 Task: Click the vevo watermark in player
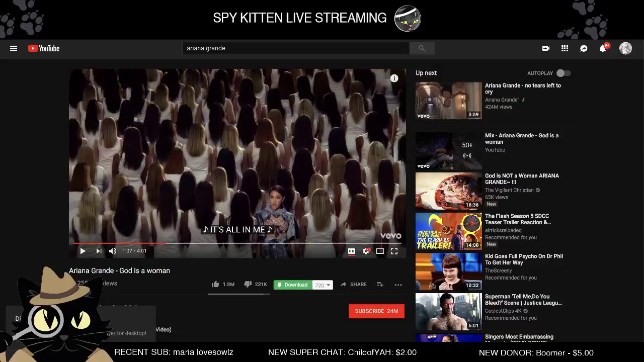tap(391, 236)
